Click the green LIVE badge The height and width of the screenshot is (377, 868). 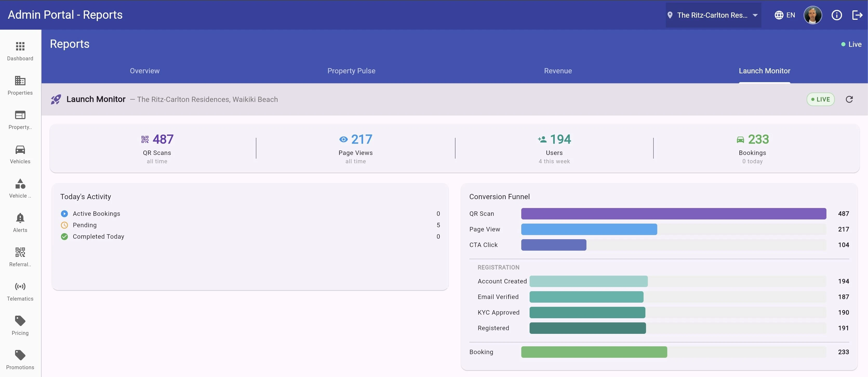coord(820,100)
